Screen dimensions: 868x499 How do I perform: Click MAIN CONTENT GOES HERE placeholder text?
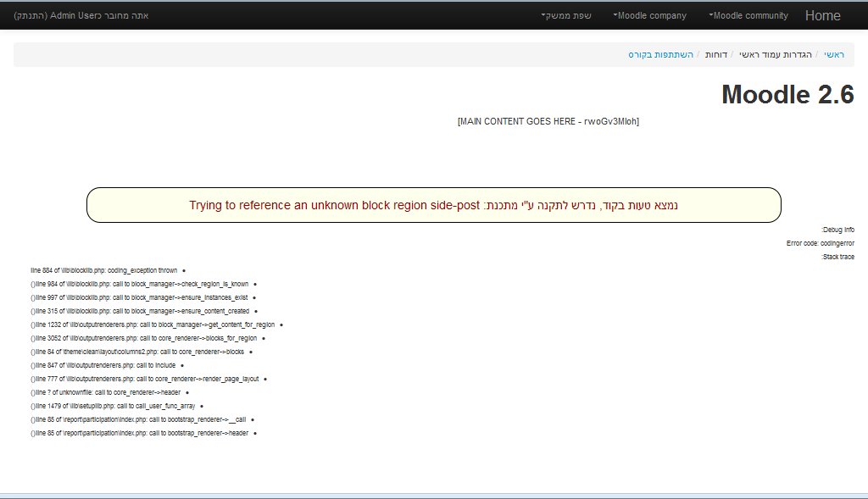pyautogui.click(x=548, y=121)
